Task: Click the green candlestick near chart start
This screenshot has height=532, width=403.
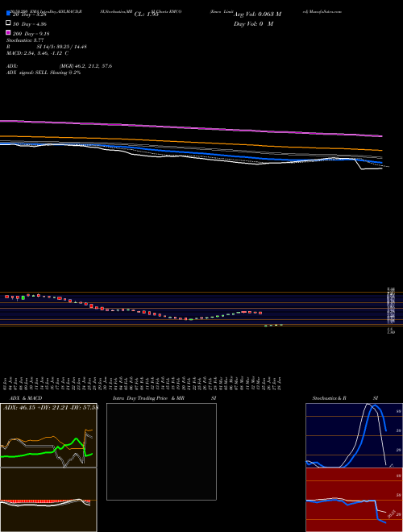Action: coord(23,297)
